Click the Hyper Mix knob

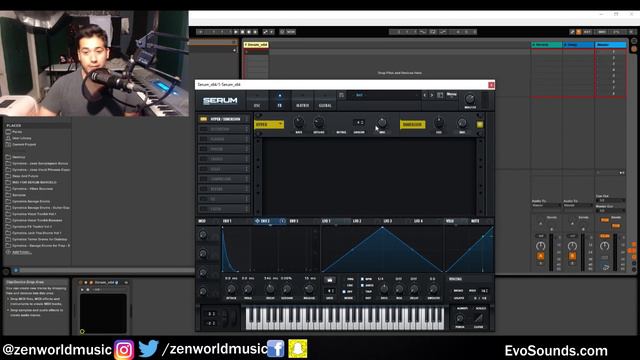coord(382,122)
